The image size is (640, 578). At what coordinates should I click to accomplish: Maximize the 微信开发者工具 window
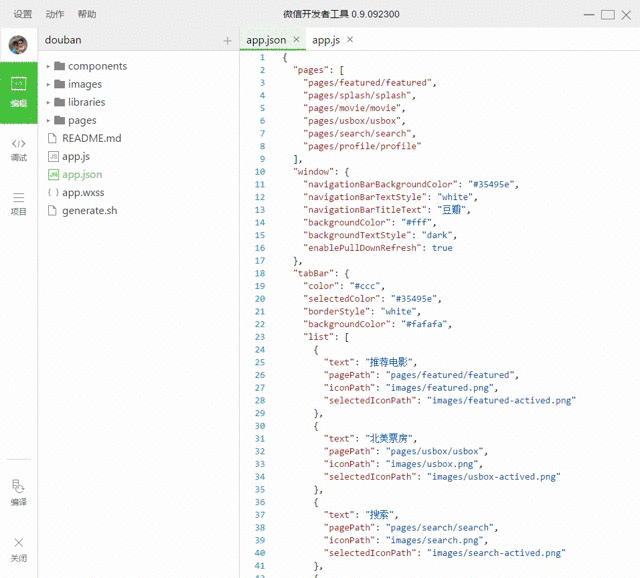click(x=608, y=15)
